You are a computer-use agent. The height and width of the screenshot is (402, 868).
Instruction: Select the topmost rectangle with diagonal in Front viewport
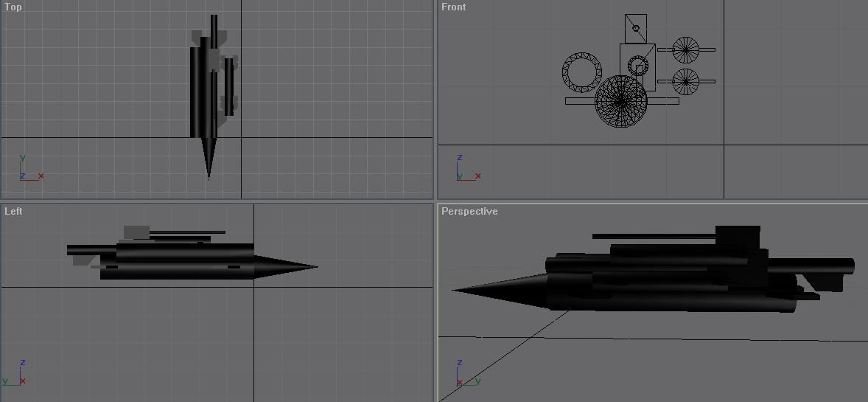tap(635, 29)
